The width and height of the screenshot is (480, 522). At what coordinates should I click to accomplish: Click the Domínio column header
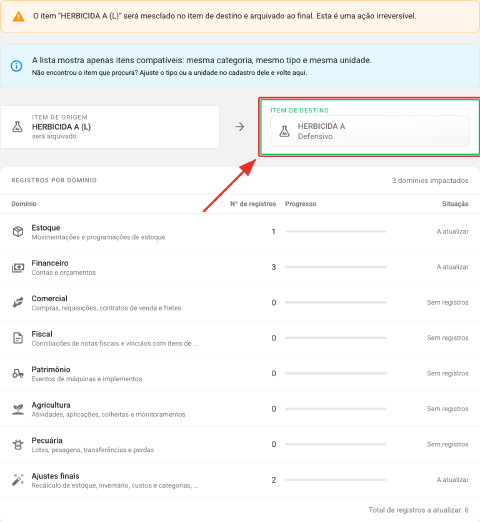[x=24, y=204]
